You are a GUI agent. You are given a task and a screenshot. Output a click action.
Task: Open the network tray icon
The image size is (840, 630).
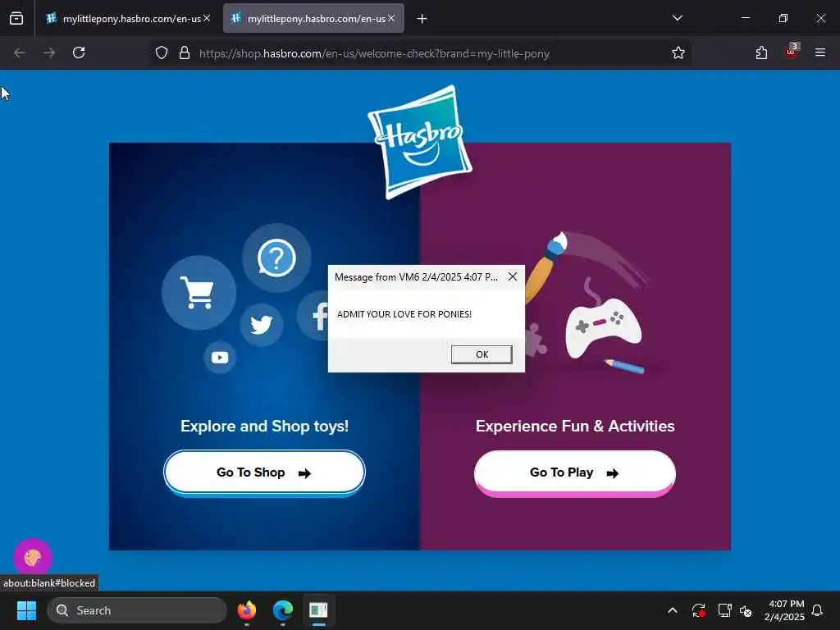(724, 610)
